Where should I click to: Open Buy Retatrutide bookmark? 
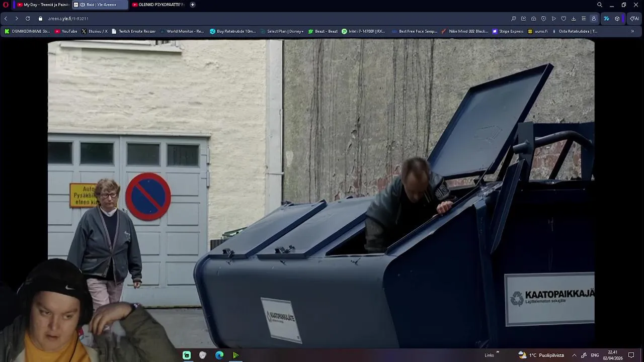[x=233, y=31]
